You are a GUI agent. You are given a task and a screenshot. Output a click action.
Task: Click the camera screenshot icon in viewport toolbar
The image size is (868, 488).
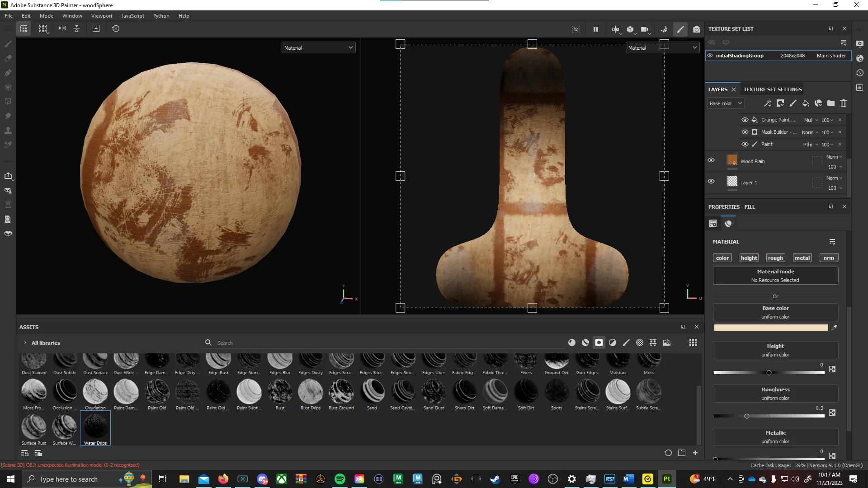[x=697, y=29]
